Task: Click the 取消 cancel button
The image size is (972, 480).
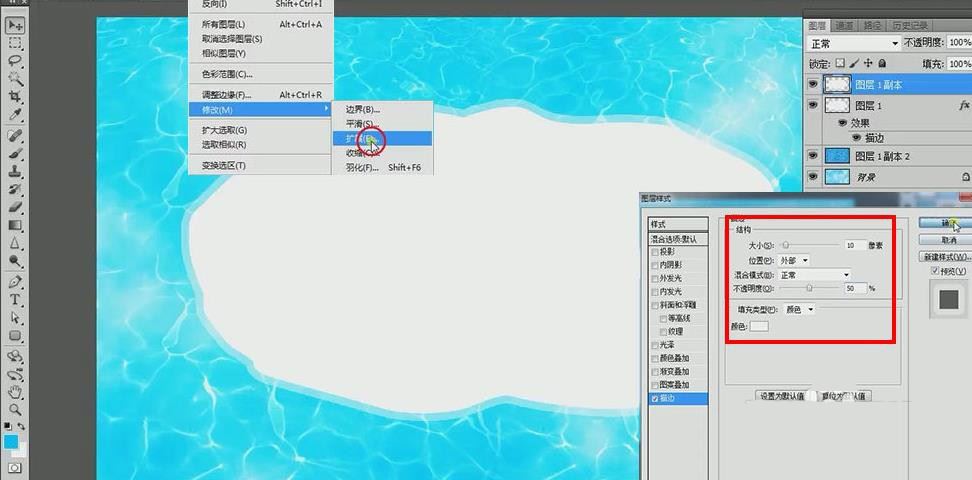Action: pyautogui.click(x=944, y=239)
